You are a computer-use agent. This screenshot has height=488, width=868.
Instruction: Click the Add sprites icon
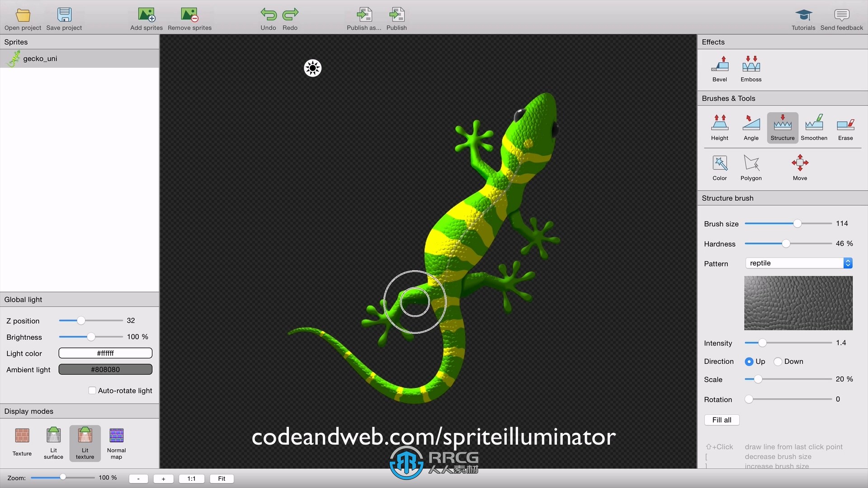pyautogui.click(x=146, y=15)
